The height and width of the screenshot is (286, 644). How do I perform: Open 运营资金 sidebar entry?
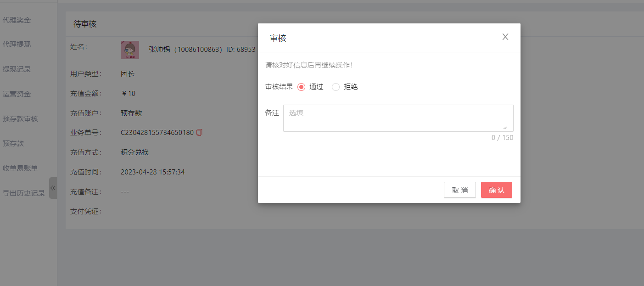pyautogui.click(x=17, y=94)
